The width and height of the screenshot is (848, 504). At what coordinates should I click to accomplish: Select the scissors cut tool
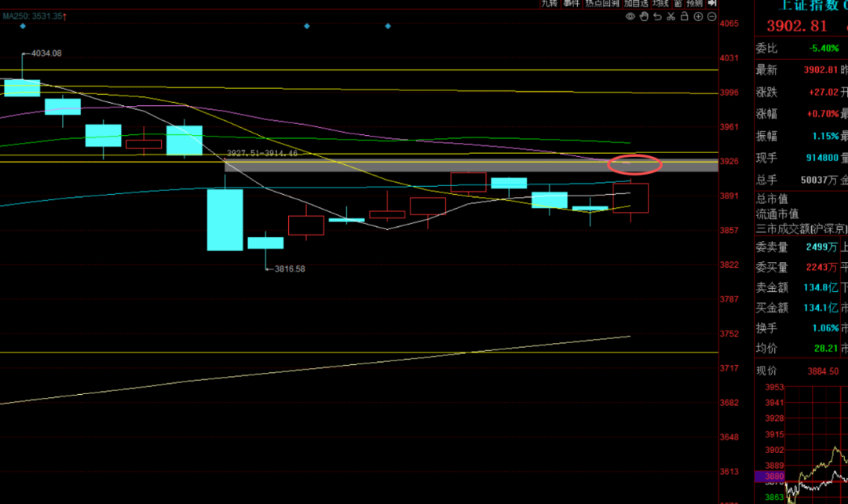click(x=671, y=16)
